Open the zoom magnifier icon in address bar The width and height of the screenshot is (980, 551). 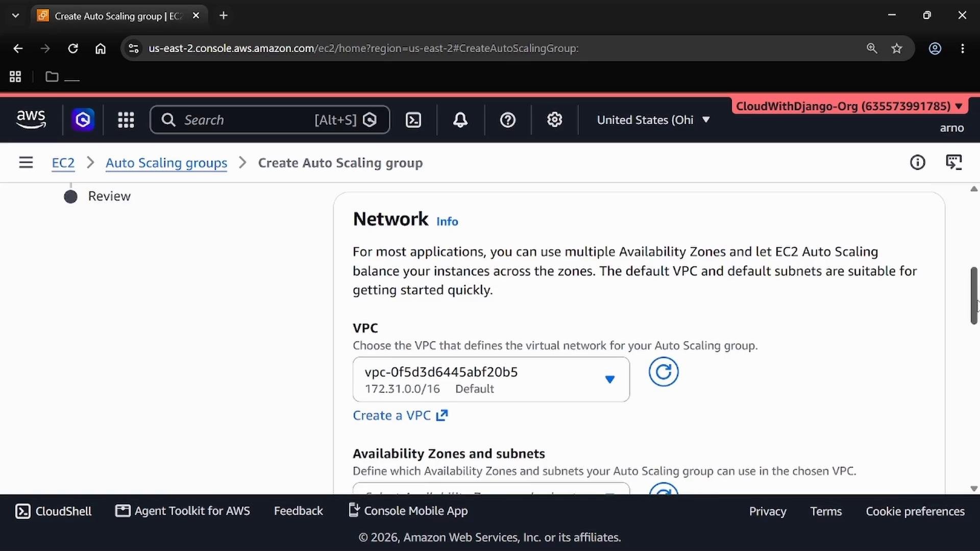click(x=872, y=48)
